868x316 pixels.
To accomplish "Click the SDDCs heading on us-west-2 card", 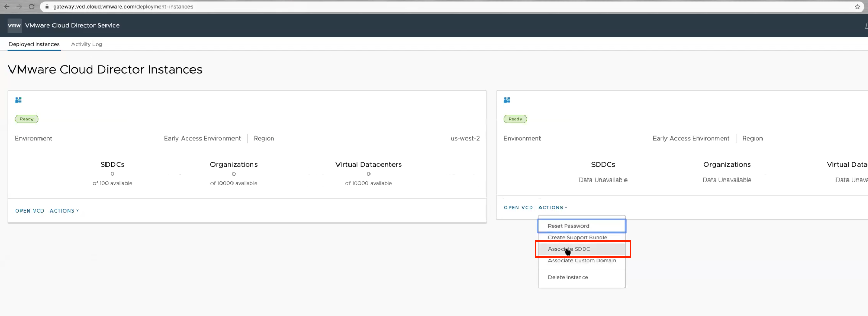I will coord(112,164).
